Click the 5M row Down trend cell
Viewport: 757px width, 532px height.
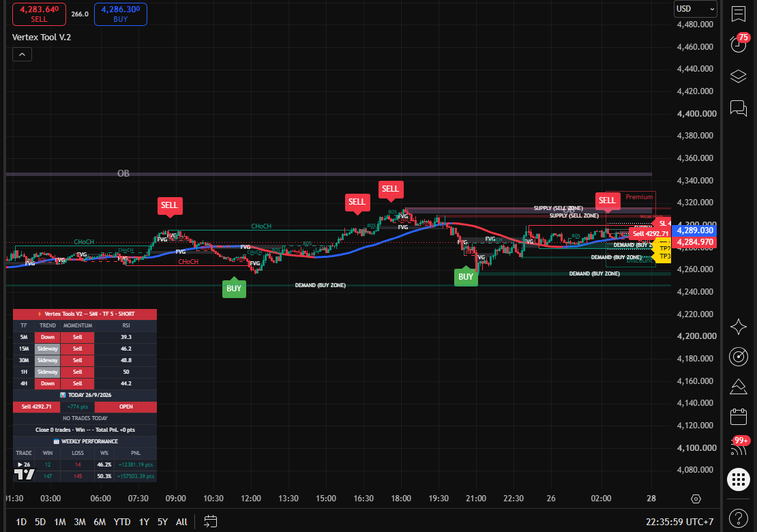tap(48, 337)
